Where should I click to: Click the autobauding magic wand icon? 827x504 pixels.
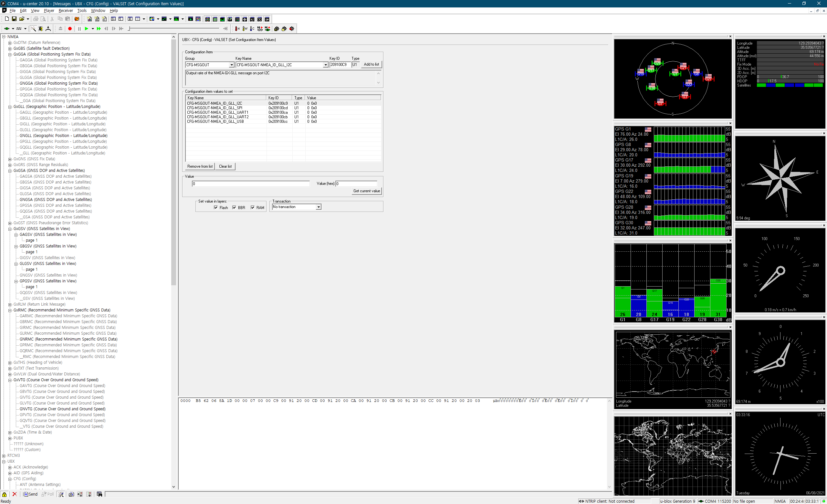[33, 29]
